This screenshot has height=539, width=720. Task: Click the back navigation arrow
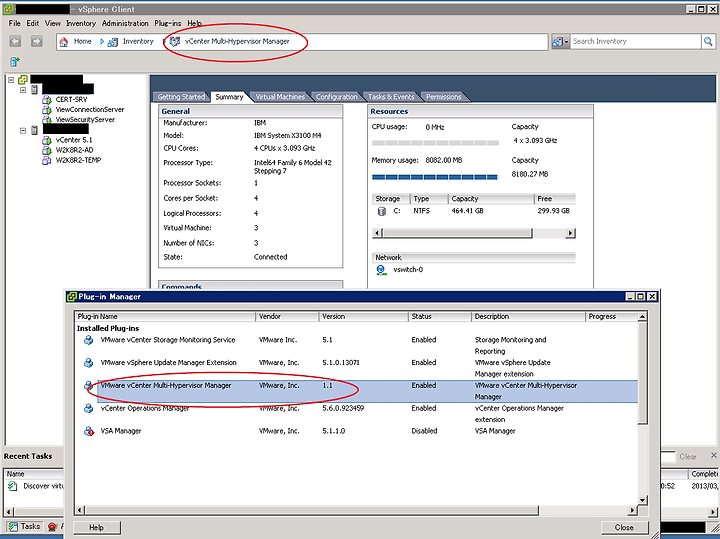point(15,41)
